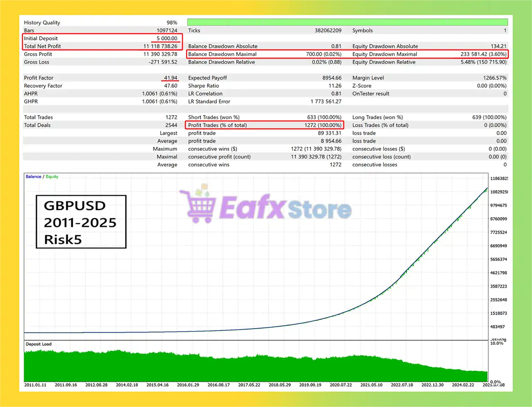Select the Balance Drawdown Maximal row
Image resolution: width=532 pixels, height=407 pixels.
[x=264, y=54]
